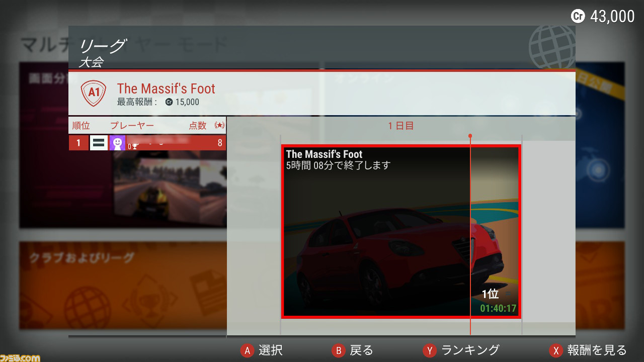Click the X button icon for 報酬を見る

pos(556,350)
